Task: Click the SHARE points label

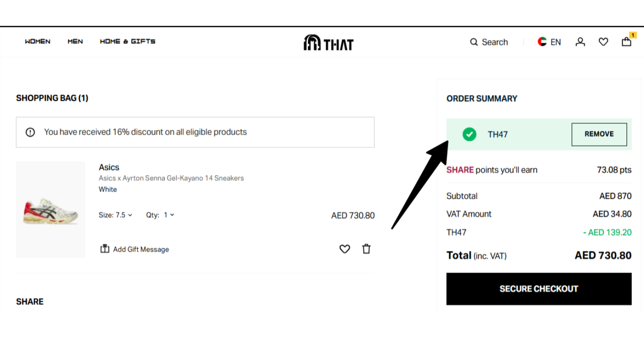Action: 491,170
